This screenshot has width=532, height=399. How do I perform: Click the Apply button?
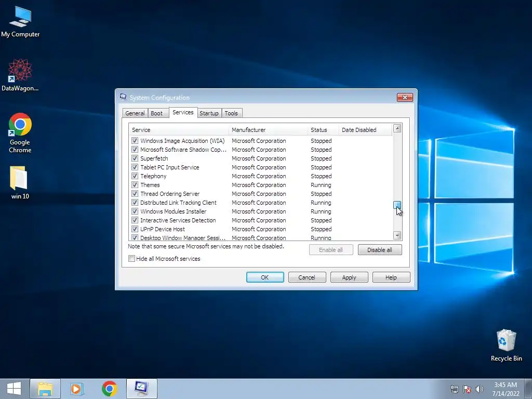(x=349, y=277)
